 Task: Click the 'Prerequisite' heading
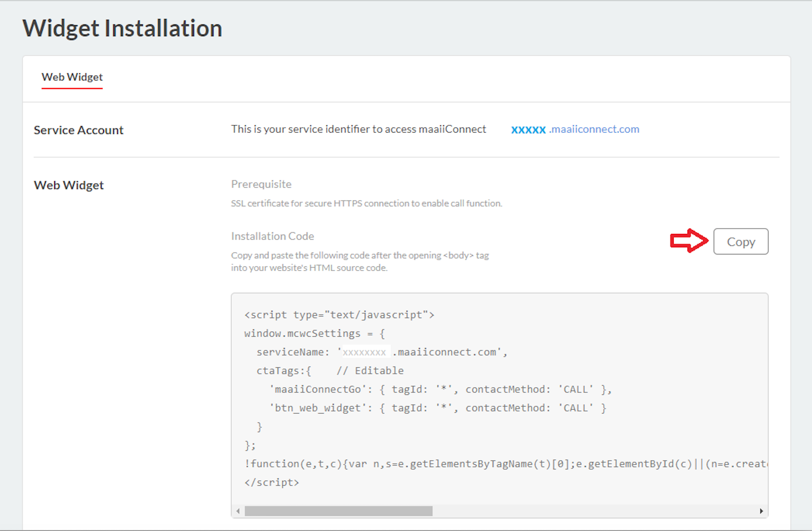coord(261,184)
